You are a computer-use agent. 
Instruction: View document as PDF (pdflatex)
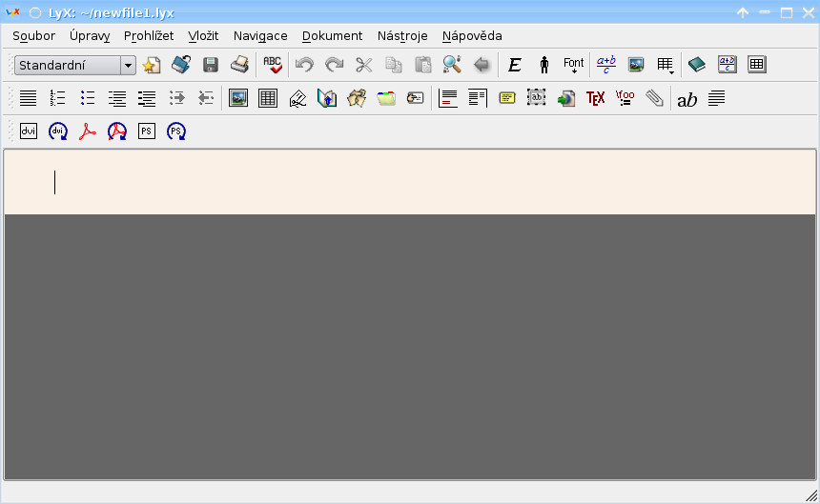88,131
